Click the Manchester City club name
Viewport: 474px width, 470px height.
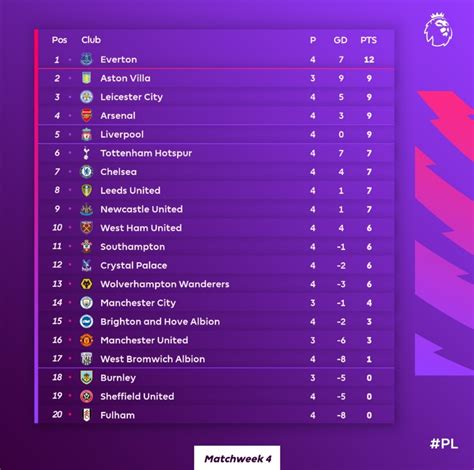pyautogui.click(x=138, y=303)
